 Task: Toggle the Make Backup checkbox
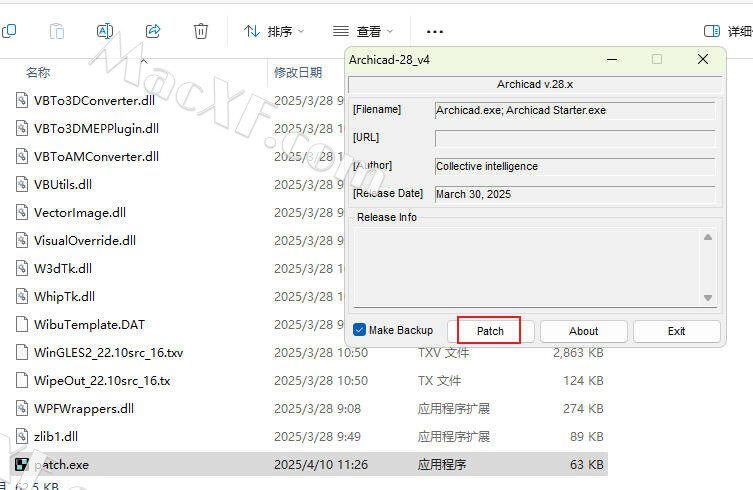pos(359,330)
